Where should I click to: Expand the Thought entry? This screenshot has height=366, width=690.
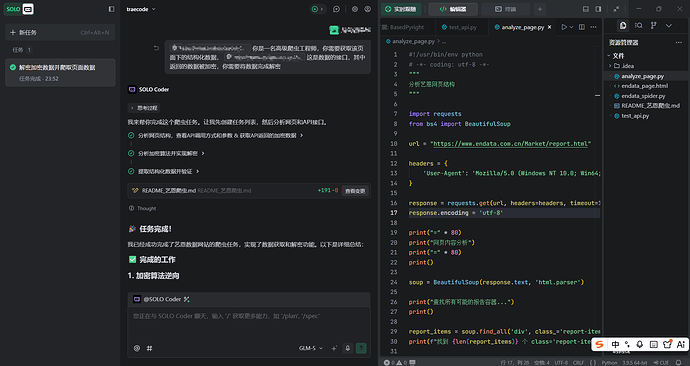click(x=143, y=208)
